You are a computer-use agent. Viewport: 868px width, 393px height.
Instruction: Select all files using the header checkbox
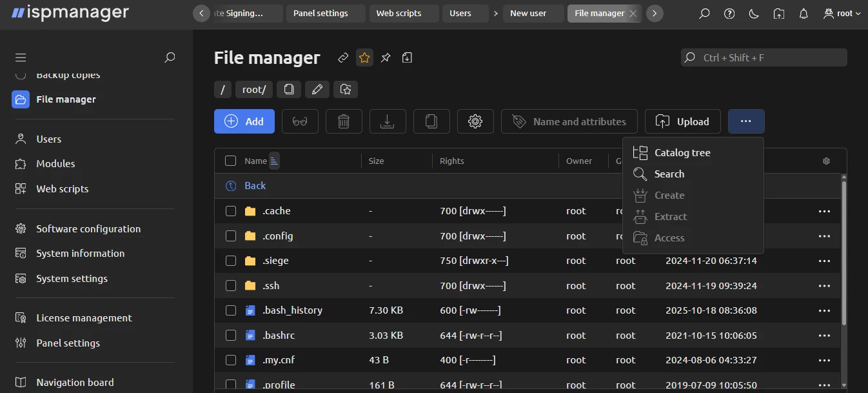(x=230, y=160)
